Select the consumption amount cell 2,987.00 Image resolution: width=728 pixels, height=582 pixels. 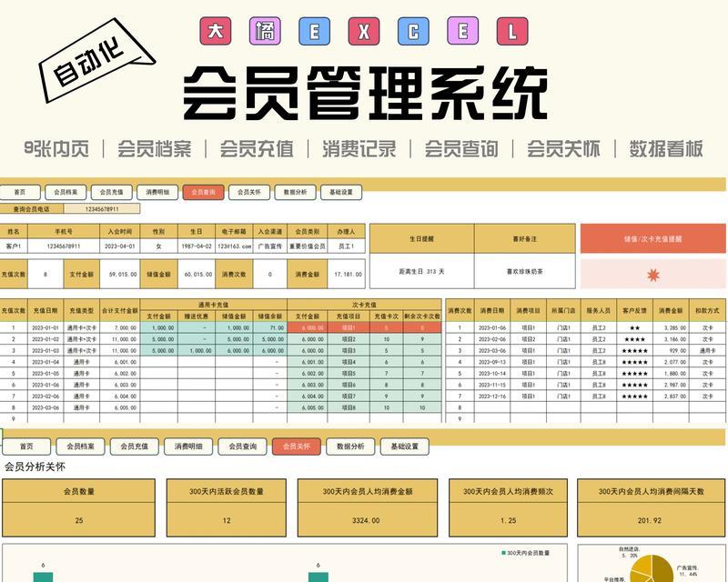(x=671, y=385)
